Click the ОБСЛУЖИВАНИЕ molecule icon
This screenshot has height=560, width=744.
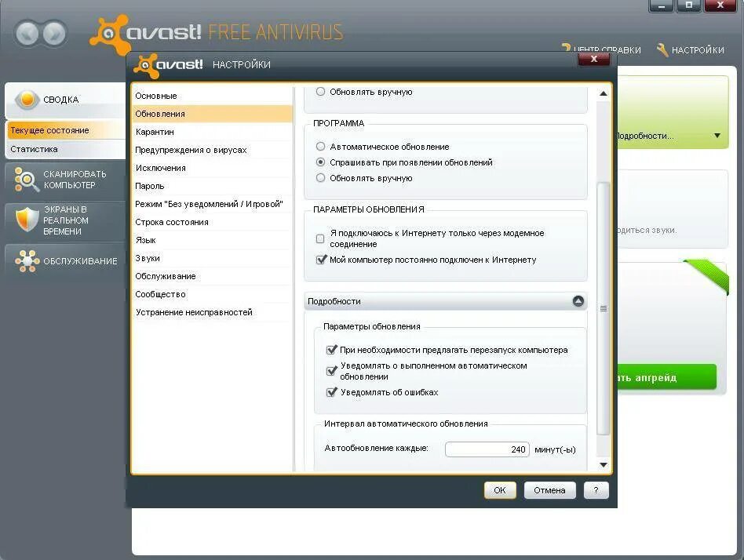pyautogui.click(x=27, y=261)
